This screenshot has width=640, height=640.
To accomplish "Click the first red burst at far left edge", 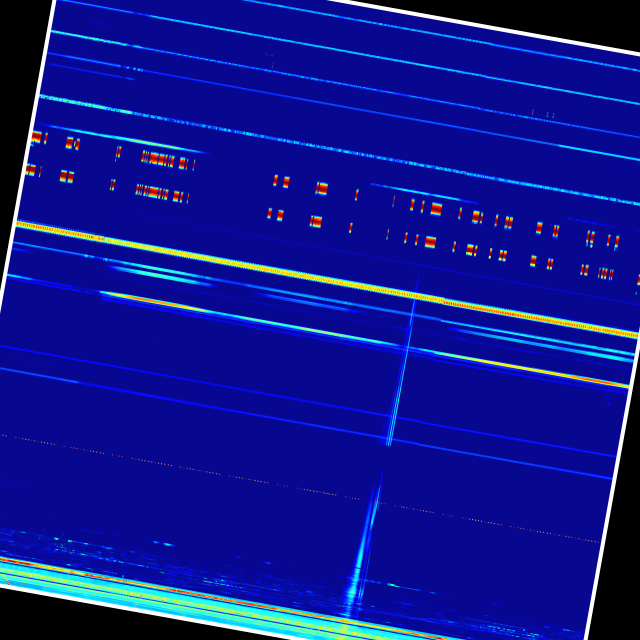I will 36,137.
